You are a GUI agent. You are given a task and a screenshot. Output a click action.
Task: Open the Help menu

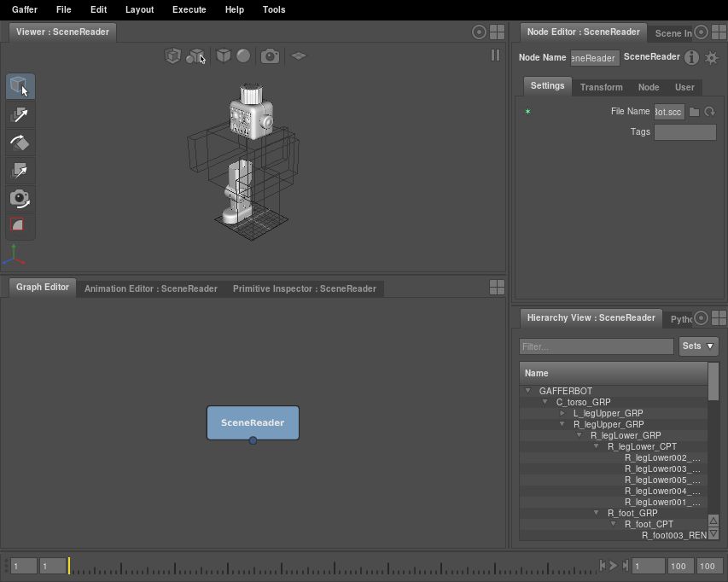(235, 9)
